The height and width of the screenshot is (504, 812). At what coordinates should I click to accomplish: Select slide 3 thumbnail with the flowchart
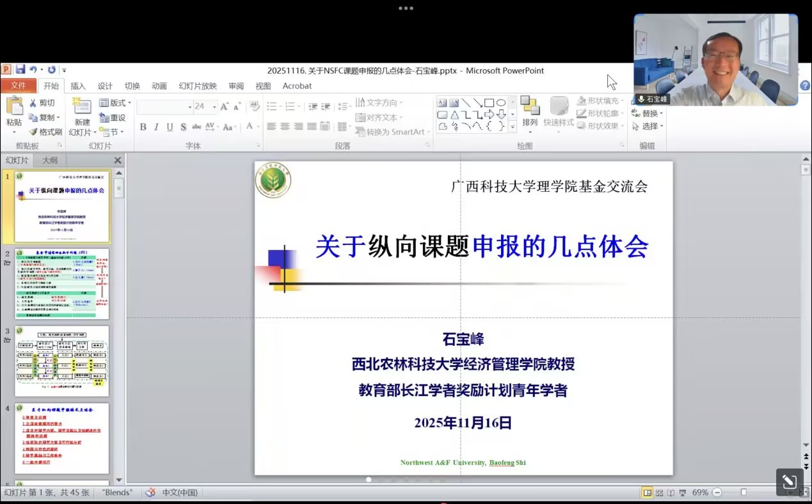(x=62, y=361)
